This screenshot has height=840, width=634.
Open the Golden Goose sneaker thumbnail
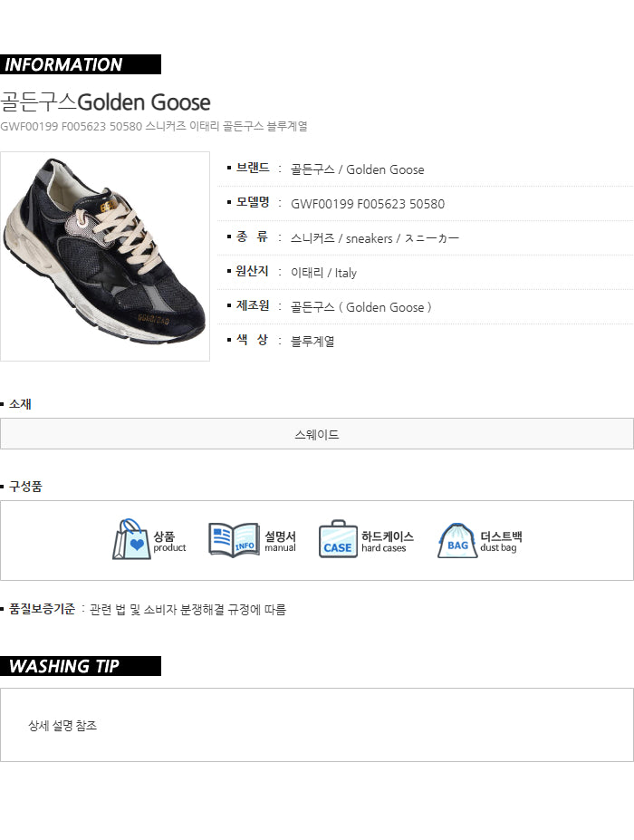105,256
